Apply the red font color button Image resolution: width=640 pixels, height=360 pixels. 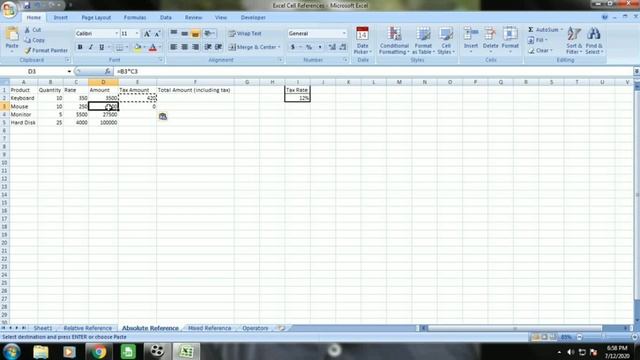[x=153, y=47]
